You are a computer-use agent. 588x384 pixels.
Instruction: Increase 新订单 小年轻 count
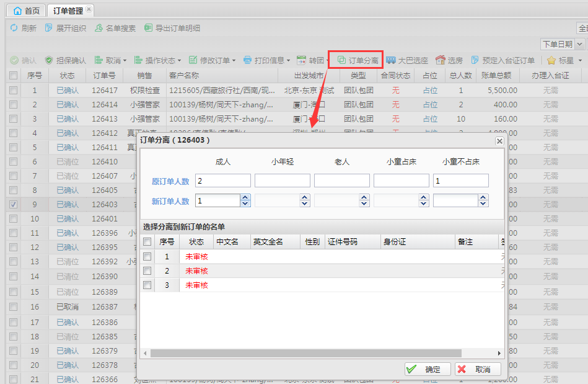[x=305, y=197]
